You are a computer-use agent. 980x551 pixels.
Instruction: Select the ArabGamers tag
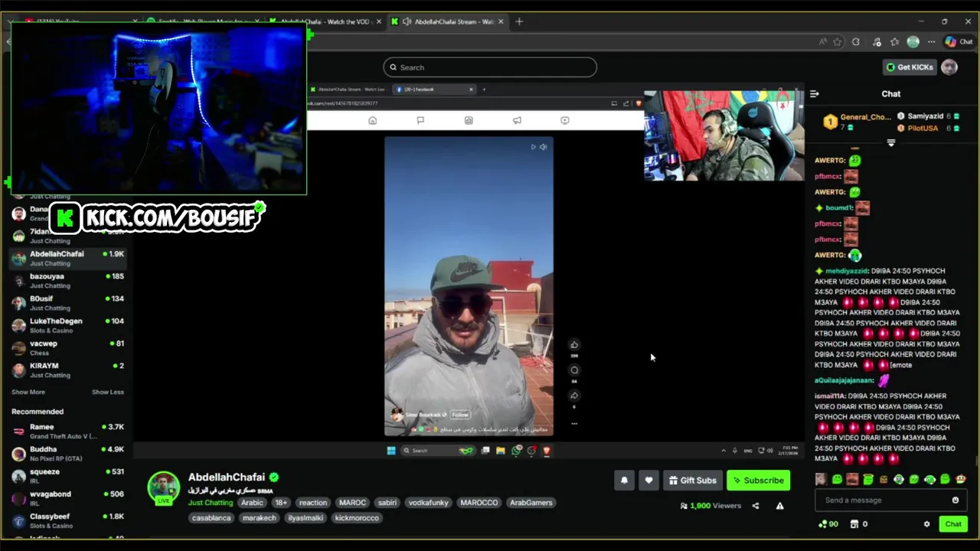531,503
